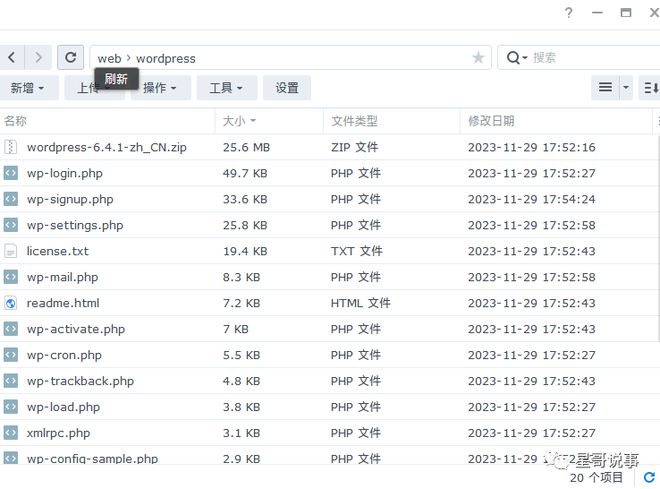Open the 操作 (Action) dropdown menu
This screenshot has height=489, width=660.
[160, 88]
